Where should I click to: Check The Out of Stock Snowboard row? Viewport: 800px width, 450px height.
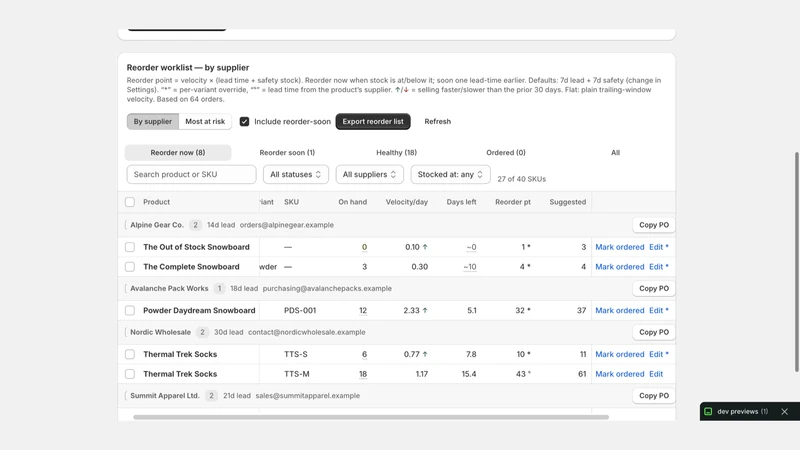pyautogui.click(x=130, y=247)
